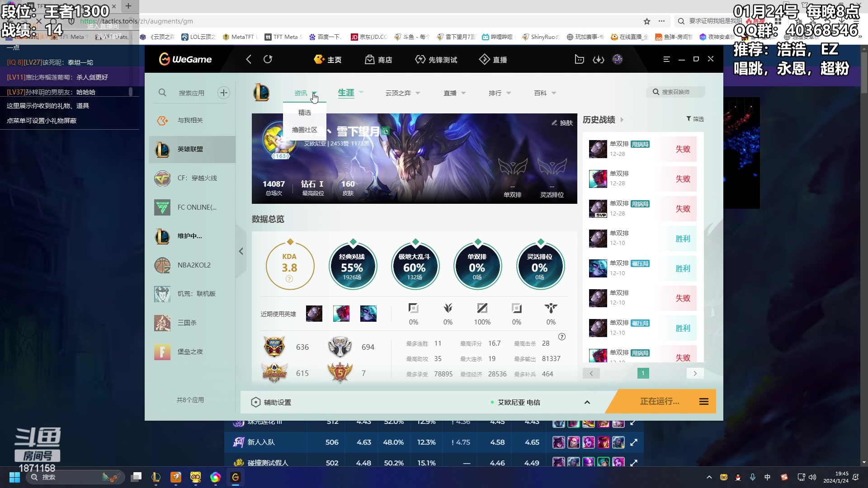Click the penta kill 5 badge icon
The image size is (868, 488).
pos(340,373)
